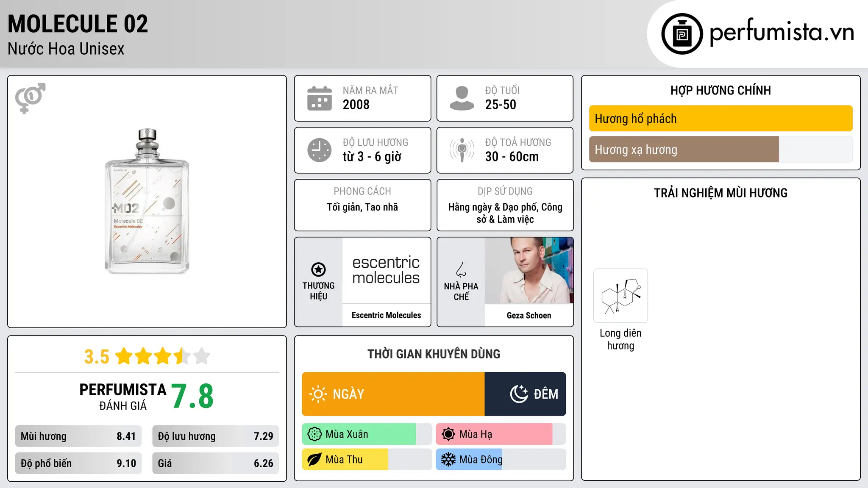Screen dimensions: 868x488
Task: Click the TRẢI NGHIỆM MÙI HƯƠNG heading
Action: coord(721,193)
